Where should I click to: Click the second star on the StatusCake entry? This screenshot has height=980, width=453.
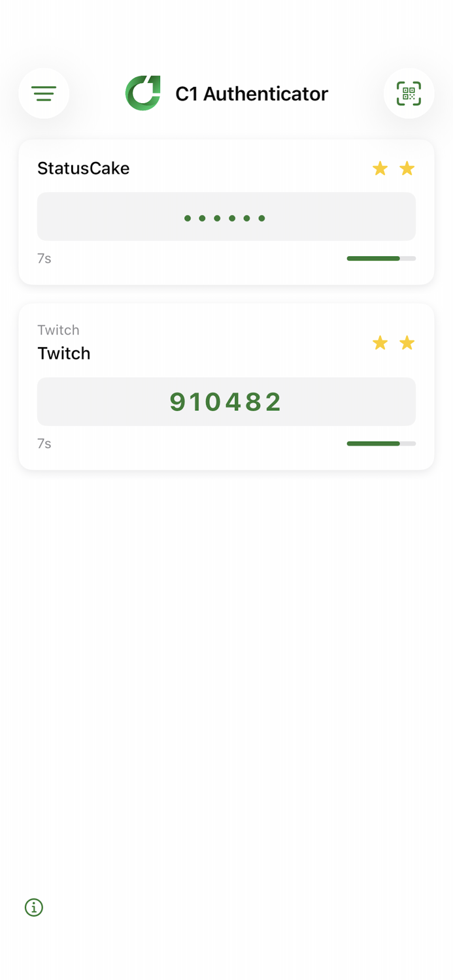[x=407, y=168]
